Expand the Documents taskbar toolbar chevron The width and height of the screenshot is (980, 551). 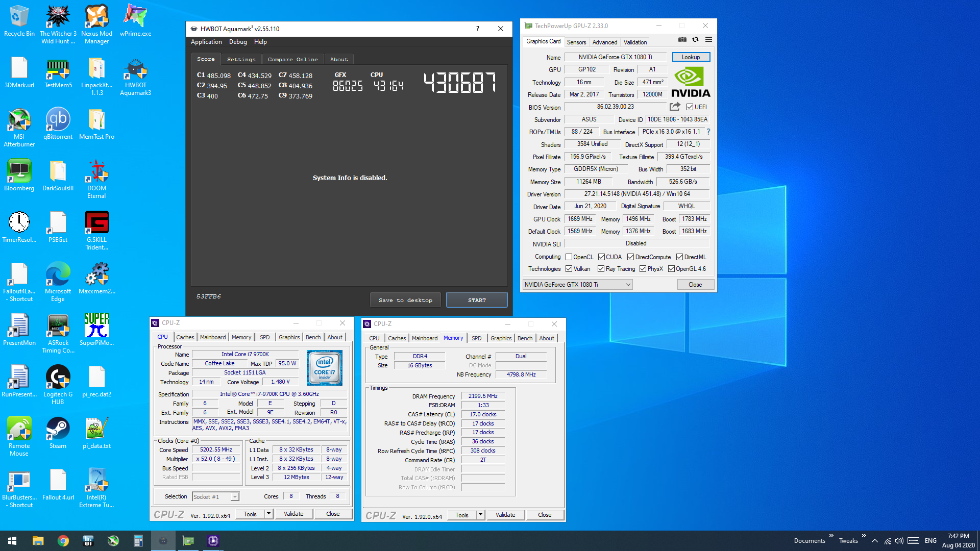[831, 536]
